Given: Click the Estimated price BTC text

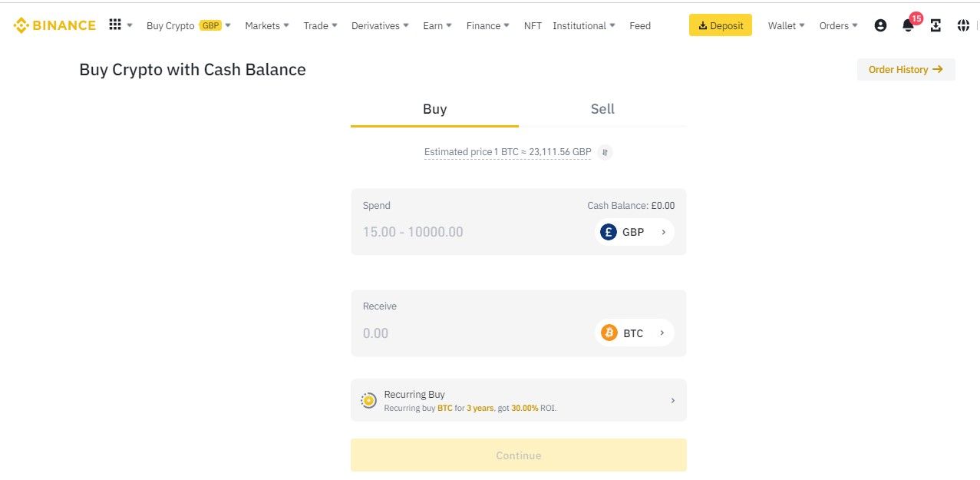Looking at the screenshot, I should [x=508, y=152].
